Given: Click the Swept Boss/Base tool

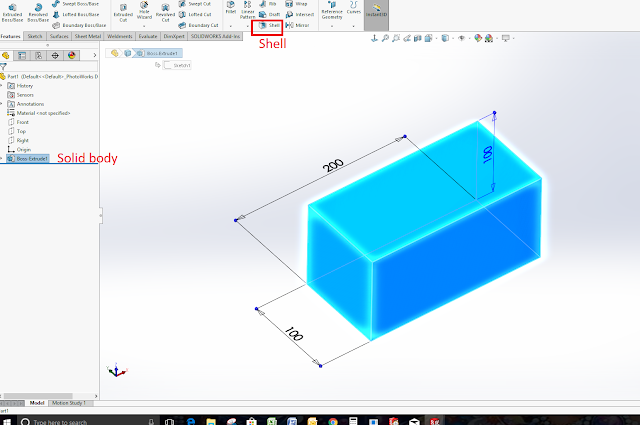Looking at the screenshot, I should [x=76, y=4].
